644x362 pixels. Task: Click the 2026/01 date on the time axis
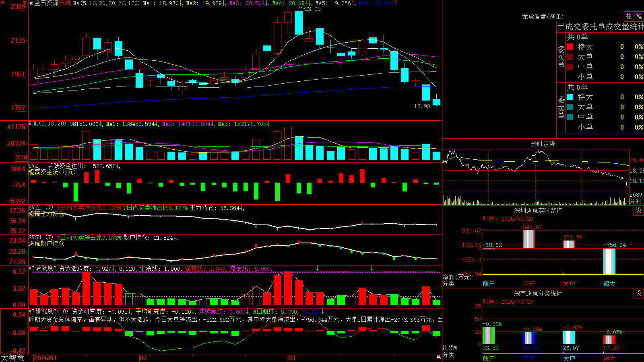point(45,358)
